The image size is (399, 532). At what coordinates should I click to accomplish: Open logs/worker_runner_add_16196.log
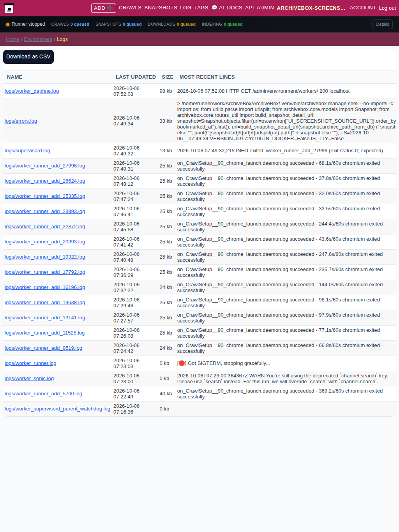click(x=45, y=287)
